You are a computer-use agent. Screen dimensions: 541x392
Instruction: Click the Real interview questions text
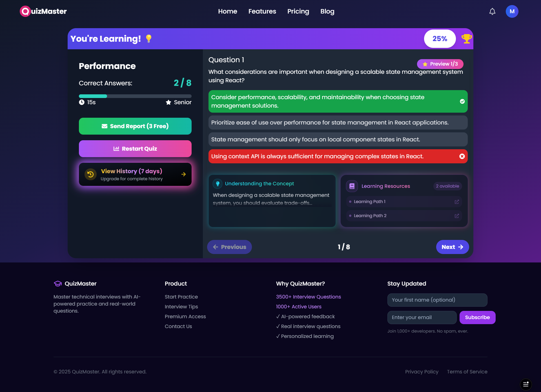(308, 326)
